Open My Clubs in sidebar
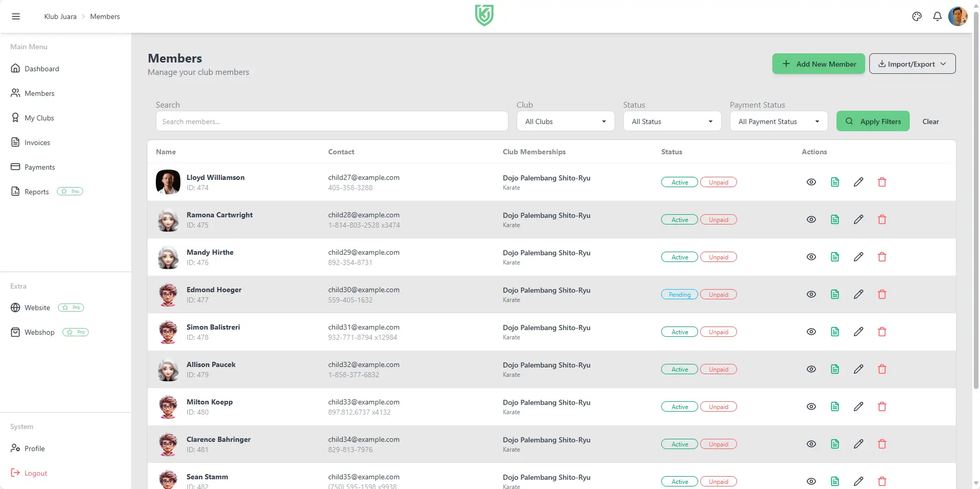 39,118
